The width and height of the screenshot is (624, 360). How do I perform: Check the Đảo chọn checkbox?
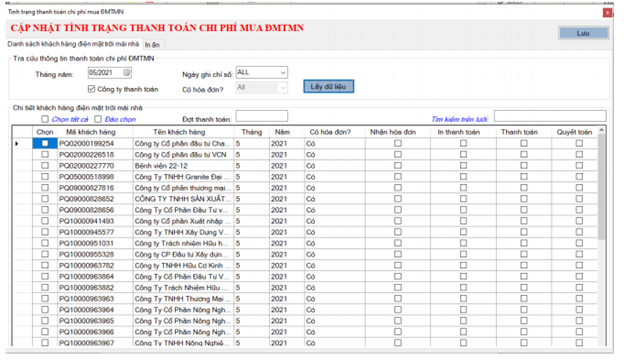click(x=98, y=119)
